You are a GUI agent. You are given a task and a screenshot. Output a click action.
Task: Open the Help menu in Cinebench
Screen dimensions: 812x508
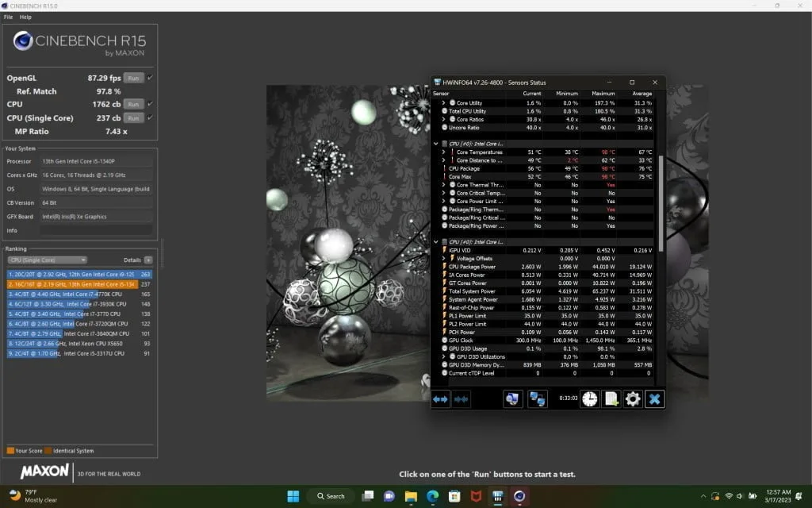[x=25, y=17]
